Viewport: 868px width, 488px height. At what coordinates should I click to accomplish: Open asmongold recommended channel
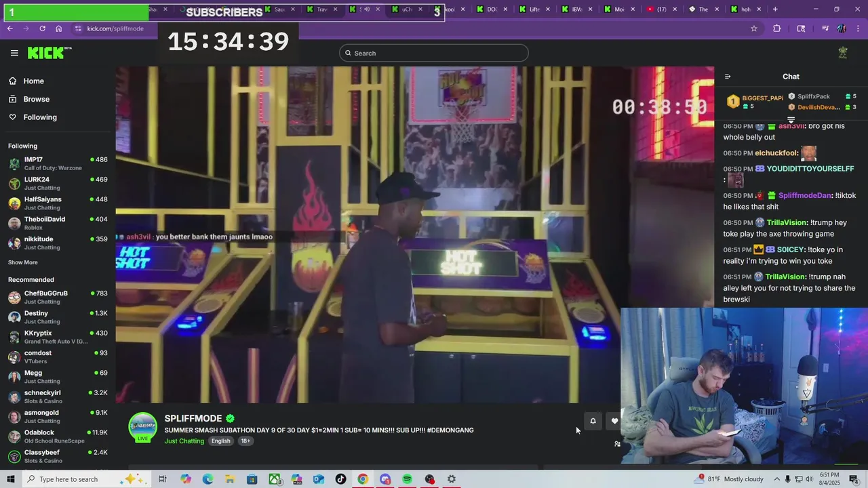(x=58, y=416)
